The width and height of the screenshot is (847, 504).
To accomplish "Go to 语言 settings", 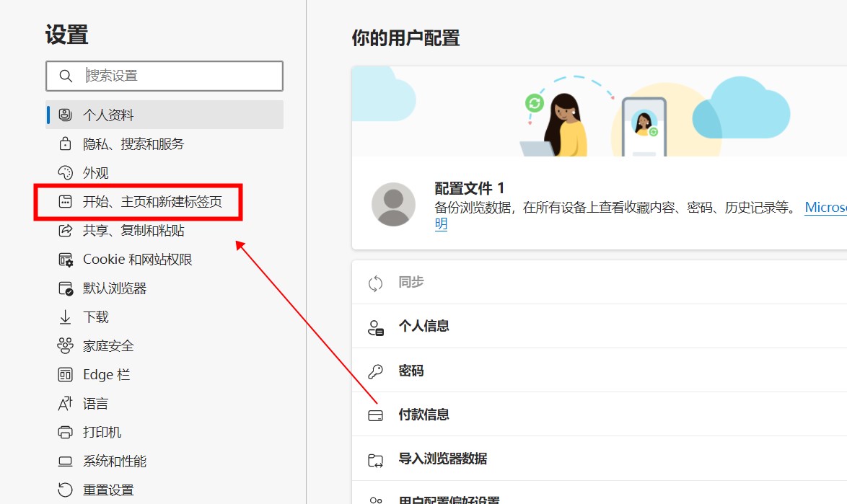I will [95, 404].
